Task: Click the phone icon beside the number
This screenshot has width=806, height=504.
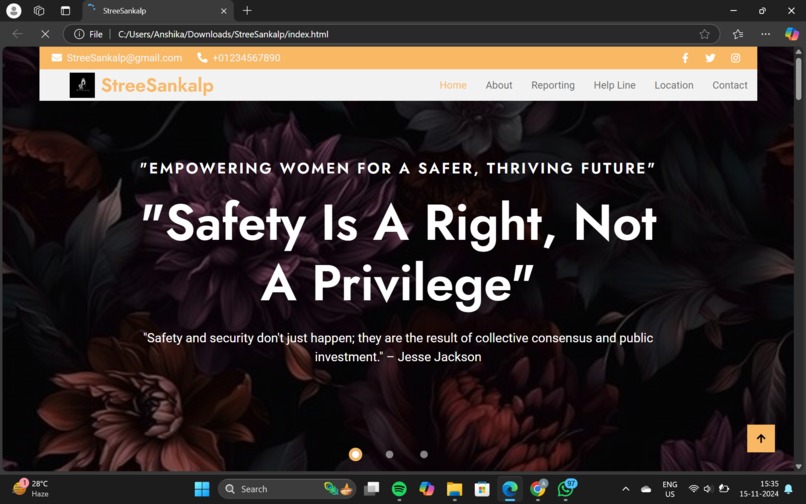Action: 202,58
